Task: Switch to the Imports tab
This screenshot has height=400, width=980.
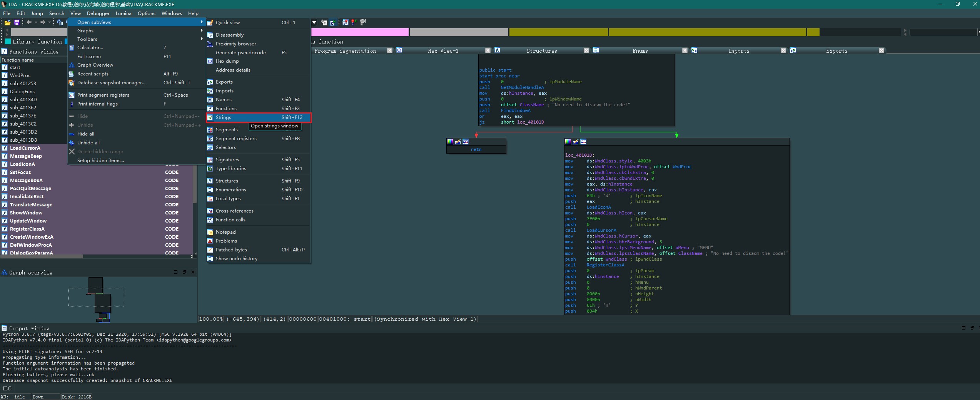Action: [738, 51]
